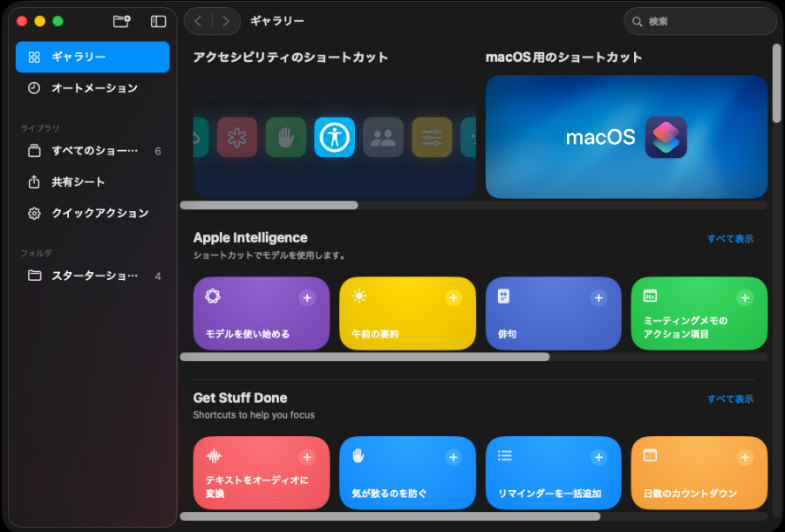Go forward with the right chevron
This screenshot has width=785, height=532.
pos(226,21)
